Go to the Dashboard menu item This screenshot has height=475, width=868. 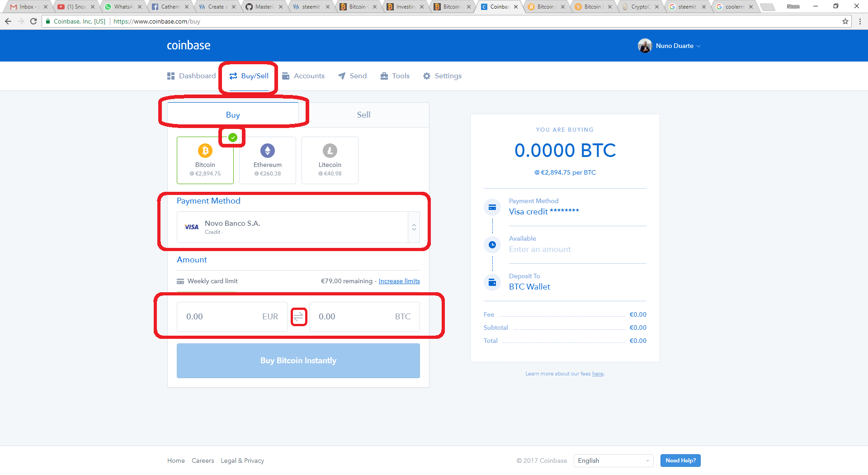[191, 76]
